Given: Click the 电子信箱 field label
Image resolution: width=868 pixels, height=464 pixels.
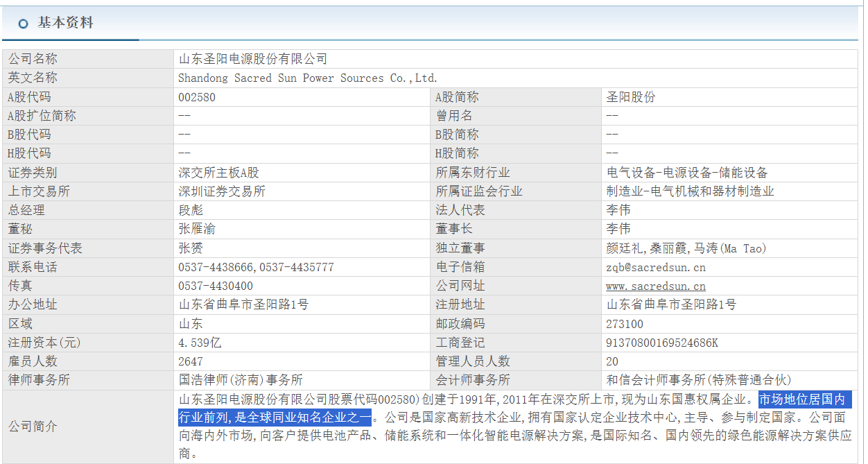Looking at the screenshot, I should 460,267.
